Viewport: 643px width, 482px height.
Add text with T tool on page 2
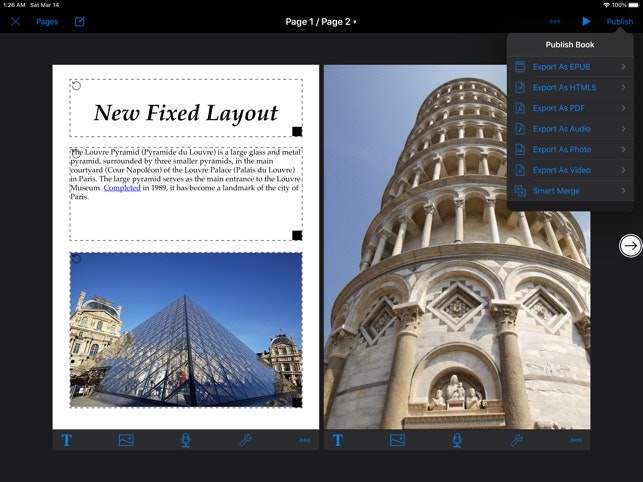pos(337,440)
